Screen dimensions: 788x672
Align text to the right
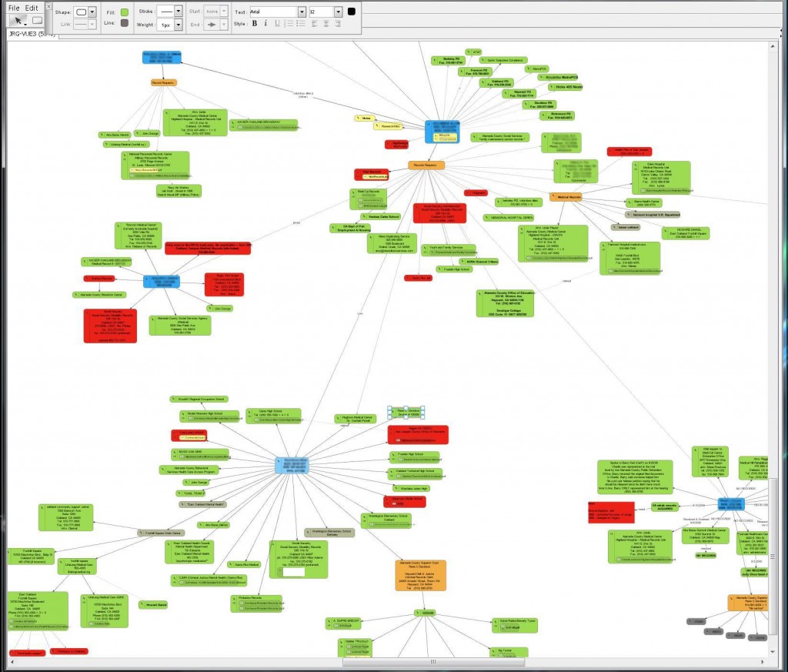pyautogui.click(x=338, y=24)
